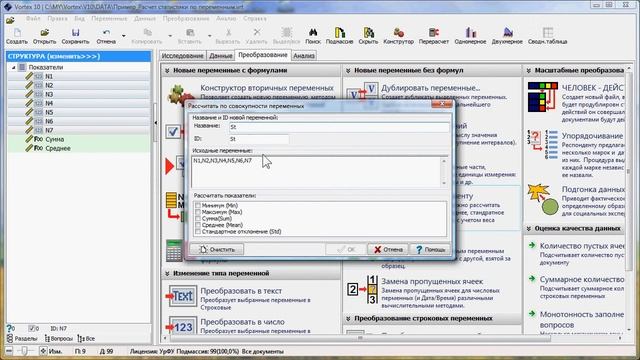Click the ЧЕЛОВЕК - ДЕЙСТВИЕ icon
640x360 pixels.
click(542, 97)
